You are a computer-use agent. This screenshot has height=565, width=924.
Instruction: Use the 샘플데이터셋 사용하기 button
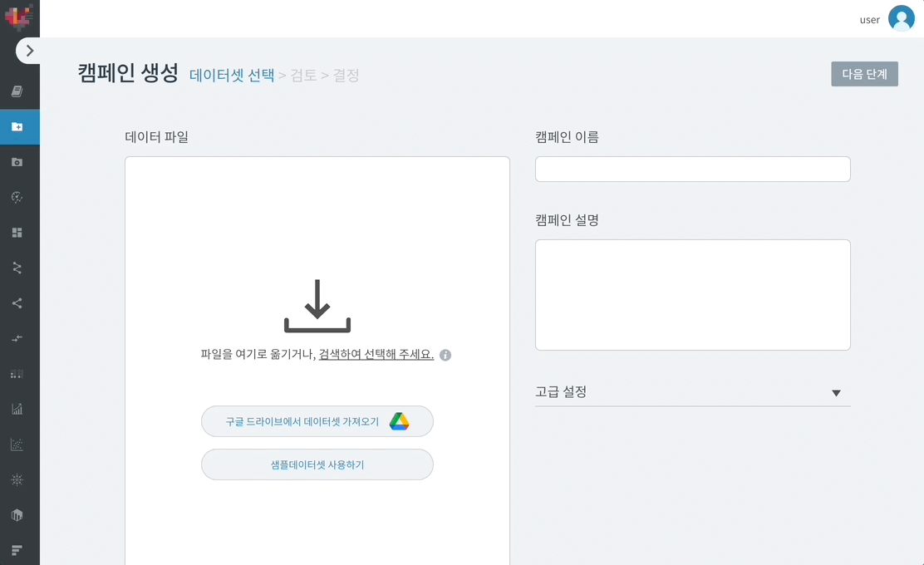pyautogui.click(x=317, y=464)
